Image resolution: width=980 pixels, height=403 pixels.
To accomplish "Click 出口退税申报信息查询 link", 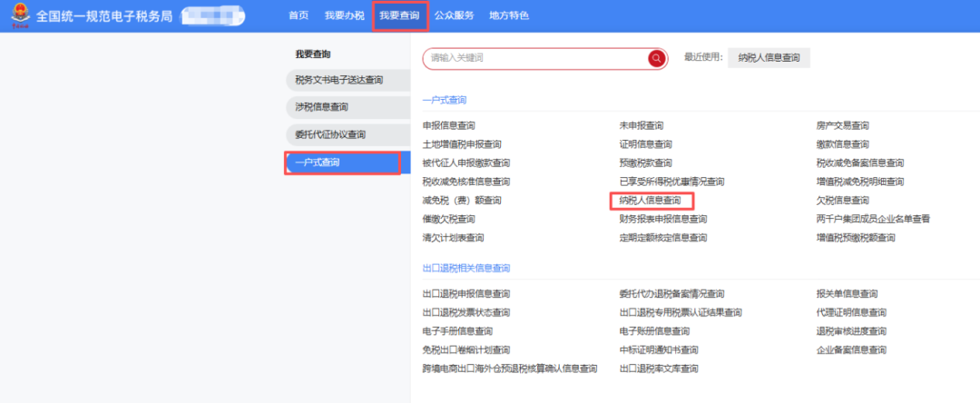I will click(x=465, y=294).
